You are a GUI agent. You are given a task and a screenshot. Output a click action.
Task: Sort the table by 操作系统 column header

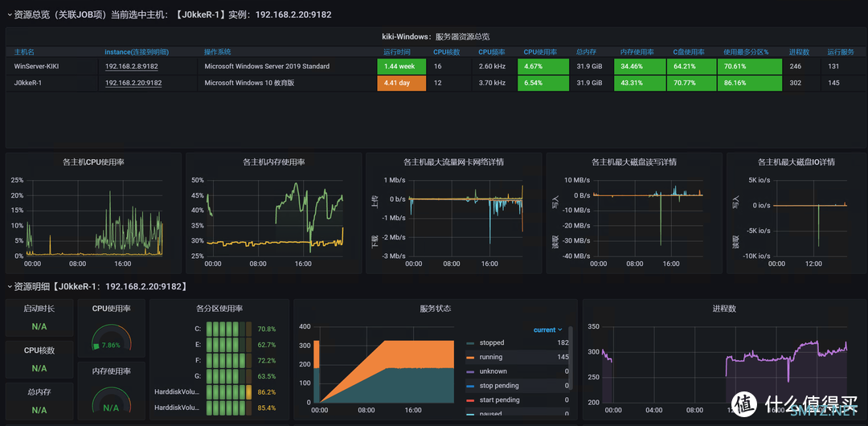pyautogui.click(x=218, y=52)
